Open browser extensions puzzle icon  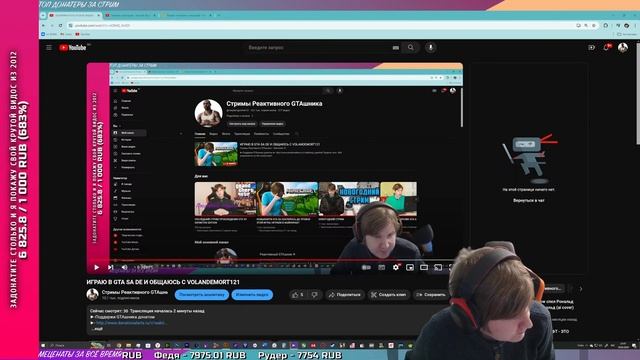[606, 25]
